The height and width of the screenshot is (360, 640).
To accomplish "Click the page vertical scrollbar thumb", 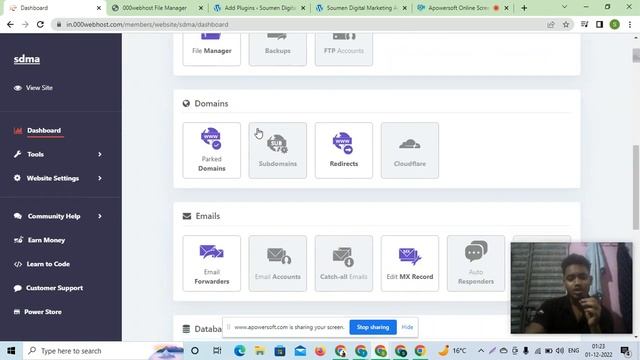I will coord(636,187).
